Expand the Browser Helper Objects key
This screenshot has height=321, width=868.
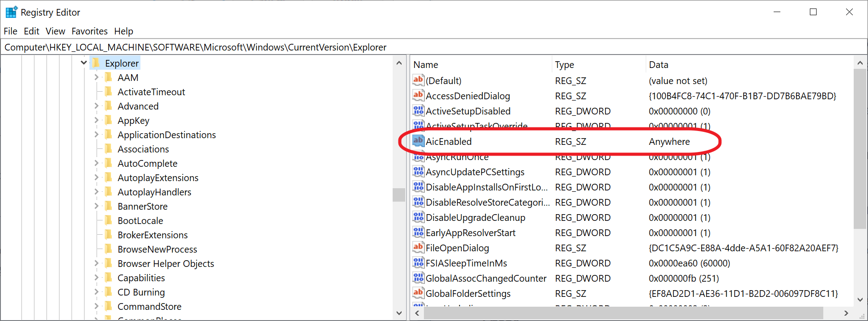point(96,263)
